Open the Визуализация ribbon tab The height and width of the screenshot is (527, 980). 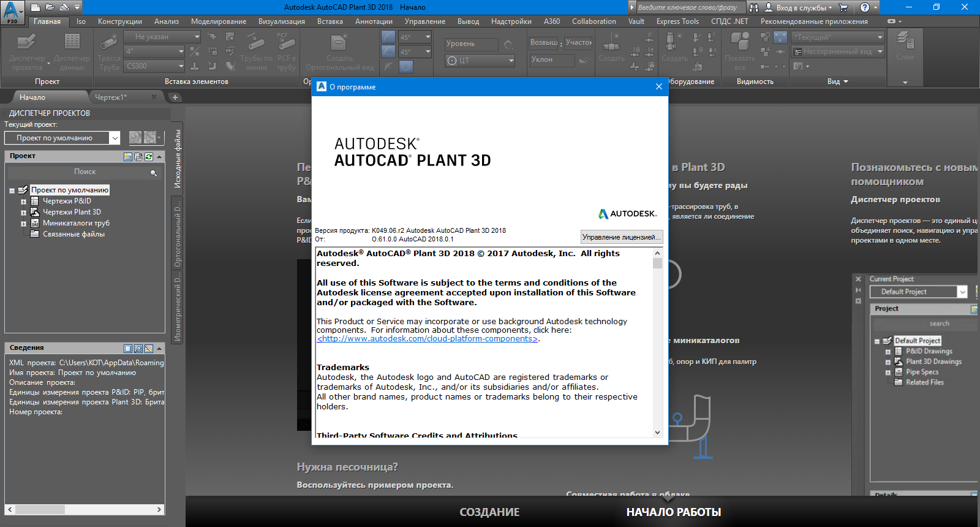[x=282, y=21]
